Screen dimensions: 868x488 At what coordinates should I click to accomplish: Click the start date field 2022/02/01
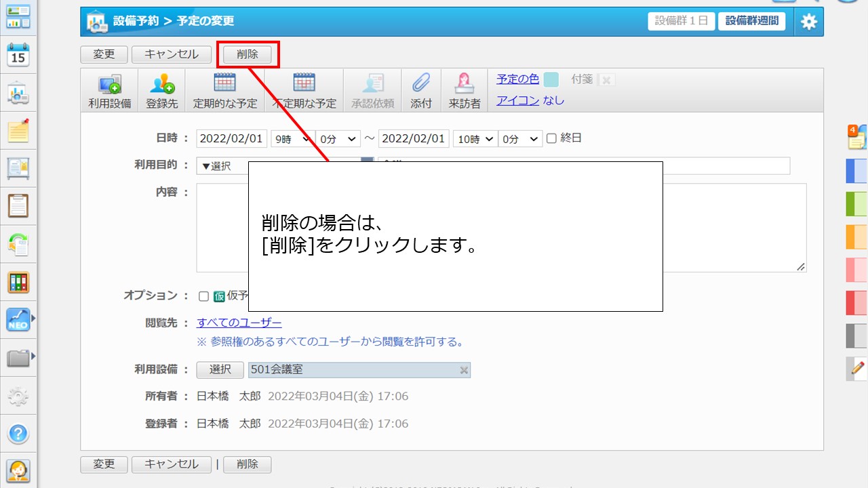[232, 138]
